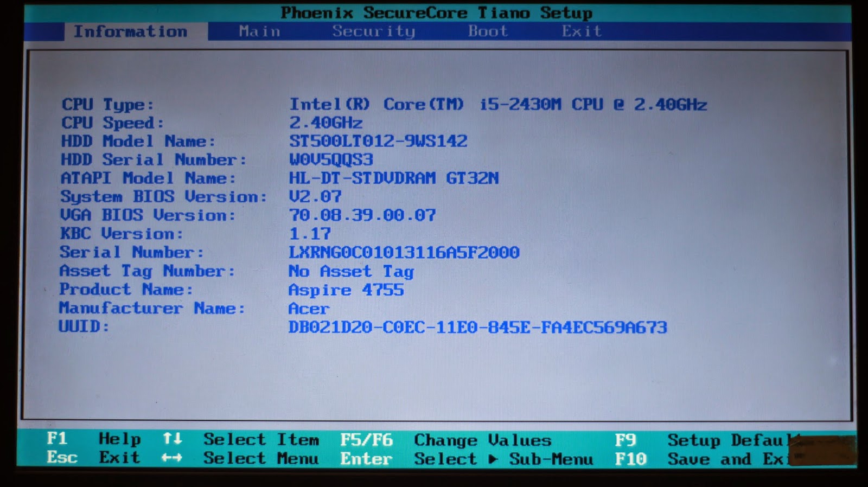
Task: Select the V2.07 BIOS version value
Action: tap(315, 196)
